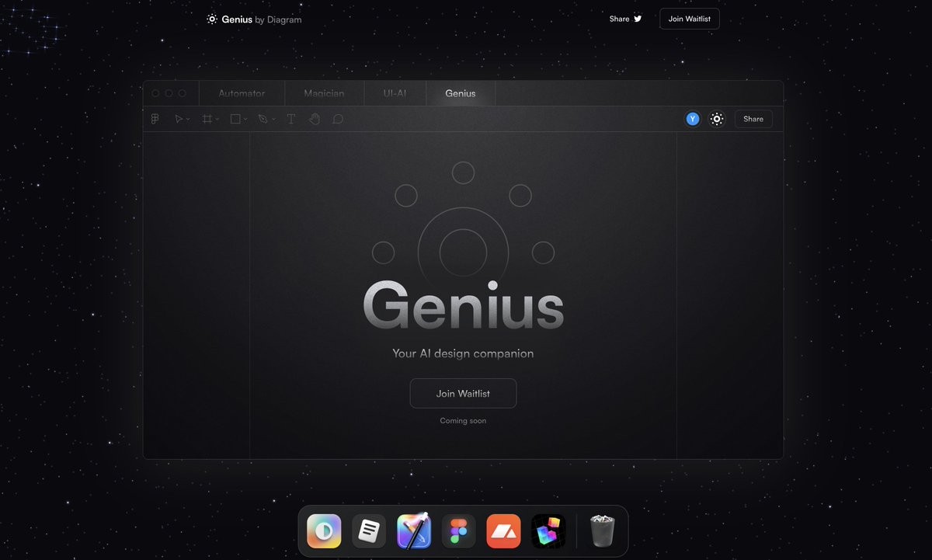
Task: Select the Hand tool
Action: click(315, 119)
